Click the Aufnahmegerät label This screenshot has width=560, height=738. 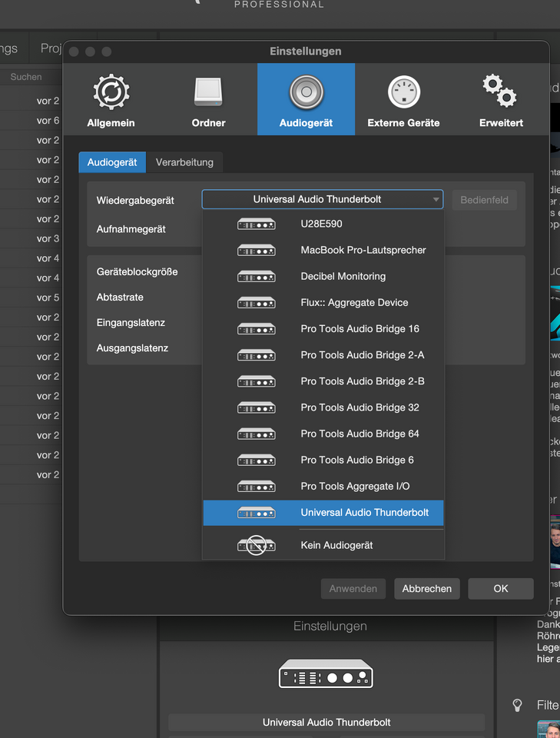(x=131, y=229)
